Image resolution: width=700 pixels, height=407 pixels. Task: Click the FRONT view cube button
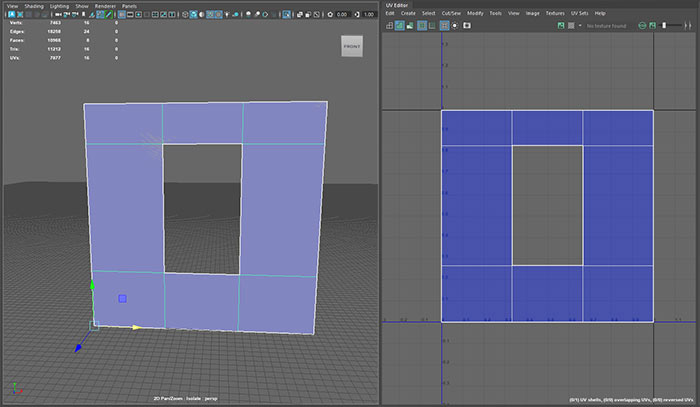(x=352, y=47)
